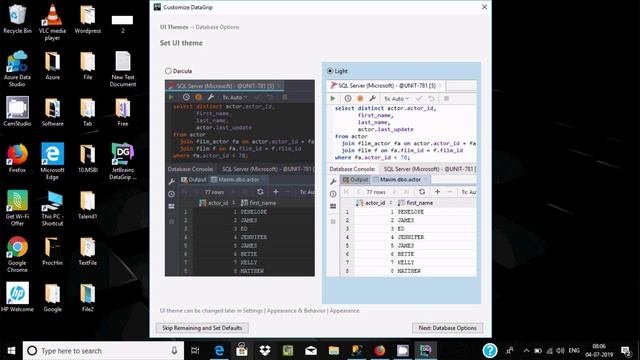Viewport: 640px width, 360px height.
Task: Select the HP Welcome desktop icon
Action: (x=17, y=297)
